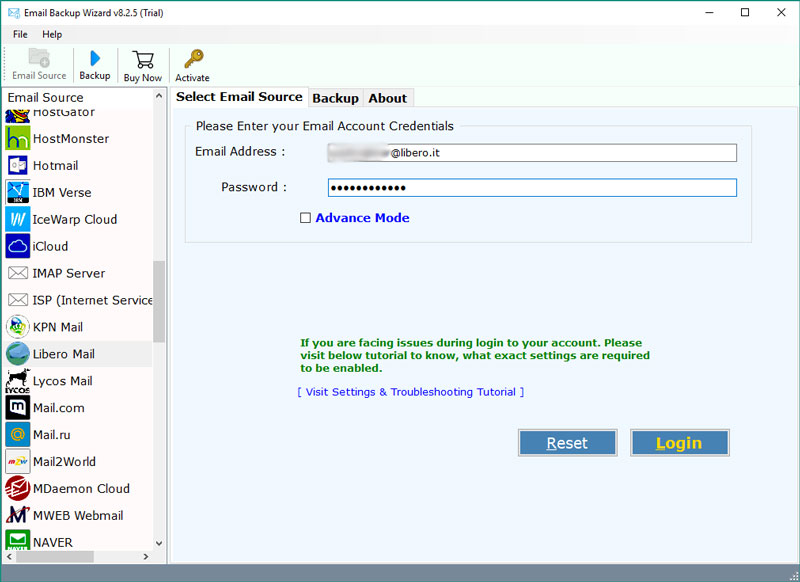Viewport: 800px width, 582px height.
Task: Minimize the Email Backup Wizard window
Action: 709,13
